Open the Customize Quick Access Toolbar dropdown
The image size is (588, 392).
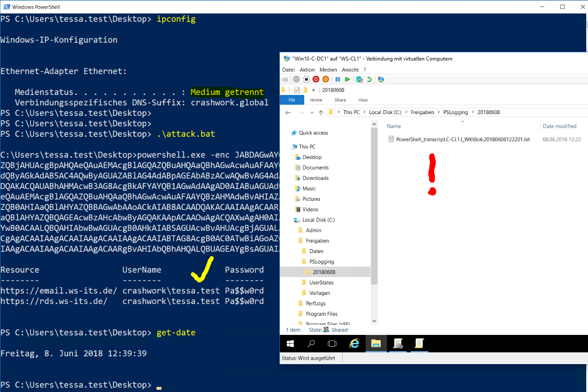[x=313, y=90]
